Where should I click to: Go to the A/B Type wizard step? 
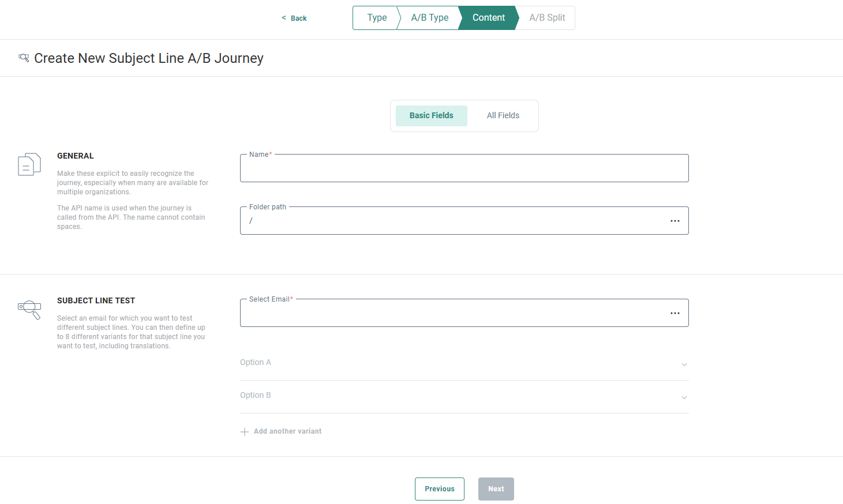click(429, 18)
